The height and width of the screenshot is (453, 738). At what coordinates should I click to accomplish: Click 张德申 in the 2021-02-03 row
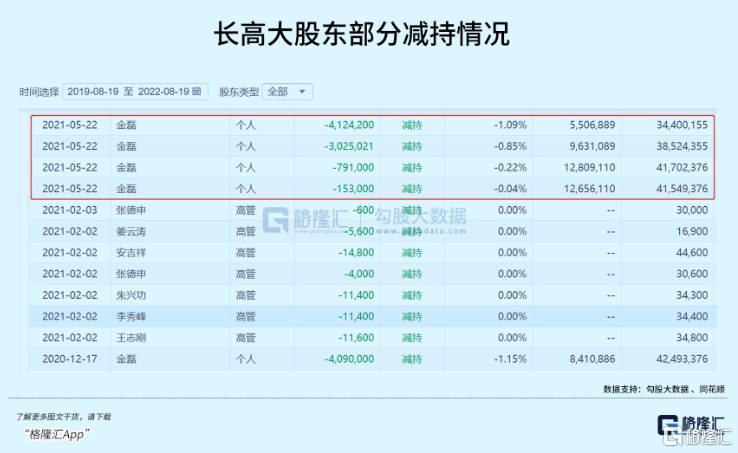coord(131,210)
